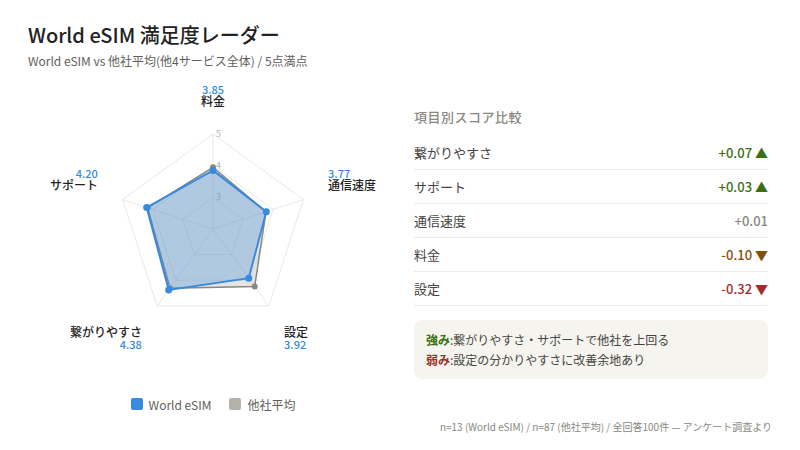Click the gray 他社平均 legend swatch
Screen dimensions: 800x450
click(235, 405)
